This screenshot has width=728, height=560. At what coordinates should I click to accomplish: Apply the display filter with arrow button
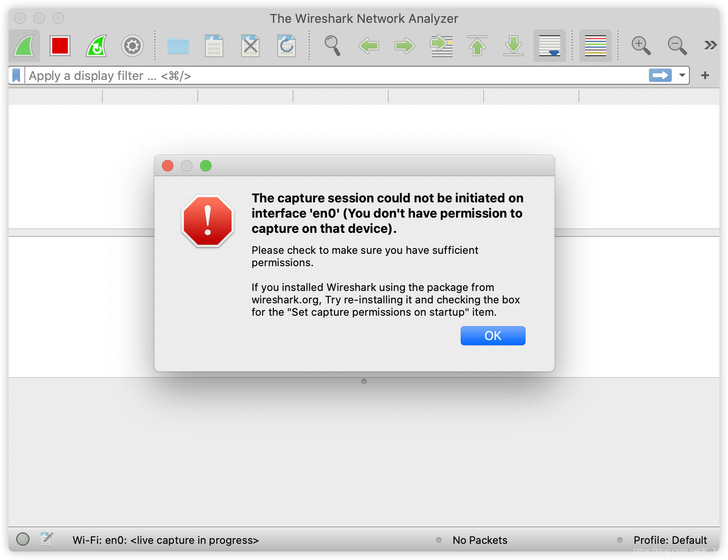pyautogui.click(x=660, y=75)
